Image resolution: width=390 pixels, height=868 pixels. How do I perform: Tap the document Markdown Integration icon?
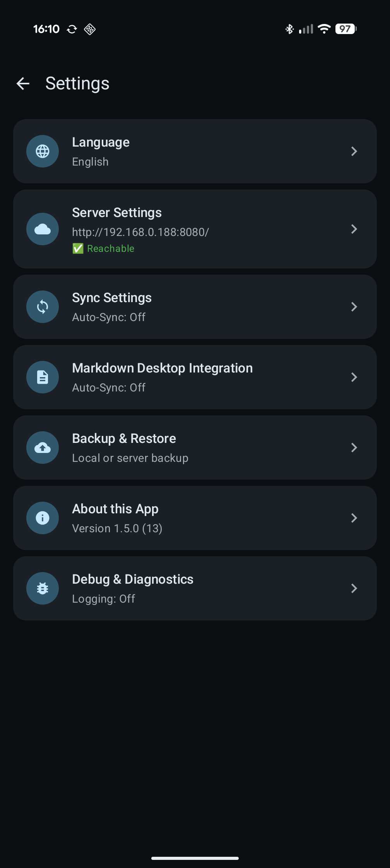(43, 377)
